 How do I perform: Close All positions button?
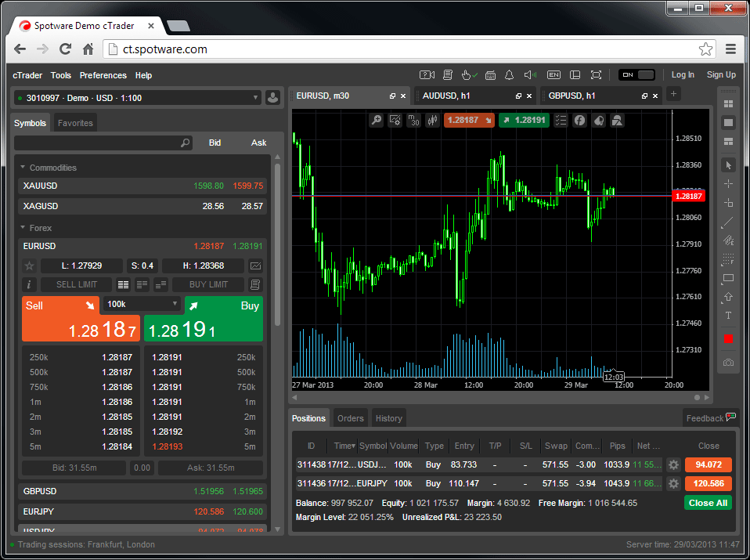[x=708, y=503]
